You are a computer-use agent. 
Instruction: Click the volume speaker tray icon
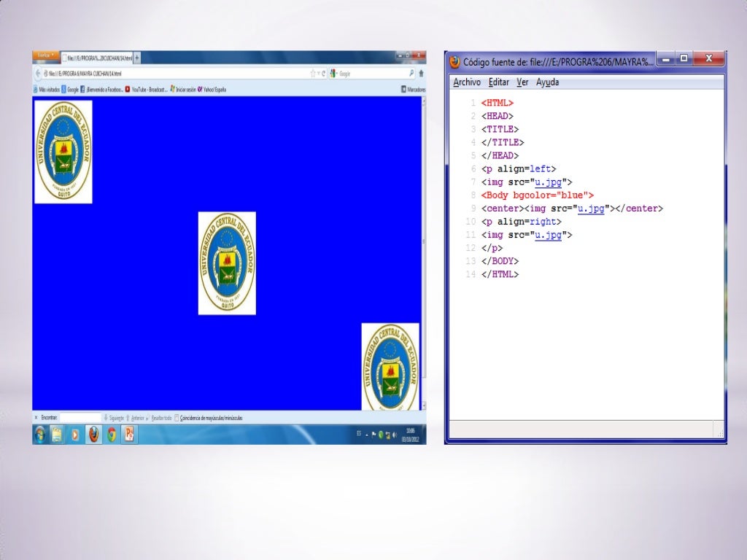tap(395, 435)
